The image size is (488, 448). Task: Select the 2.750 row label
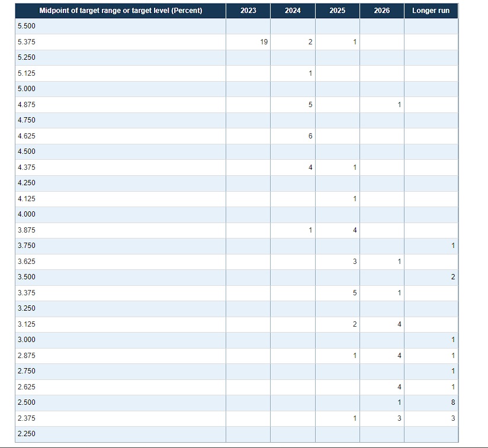pyautogui.click(x=27, y=371)
